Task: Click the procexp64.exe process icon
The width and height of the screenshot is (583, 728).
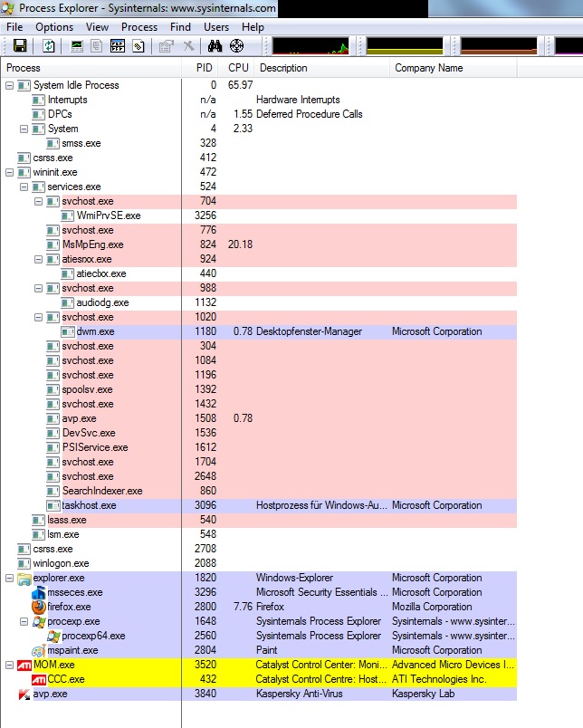Action: (x=53, y=636)
